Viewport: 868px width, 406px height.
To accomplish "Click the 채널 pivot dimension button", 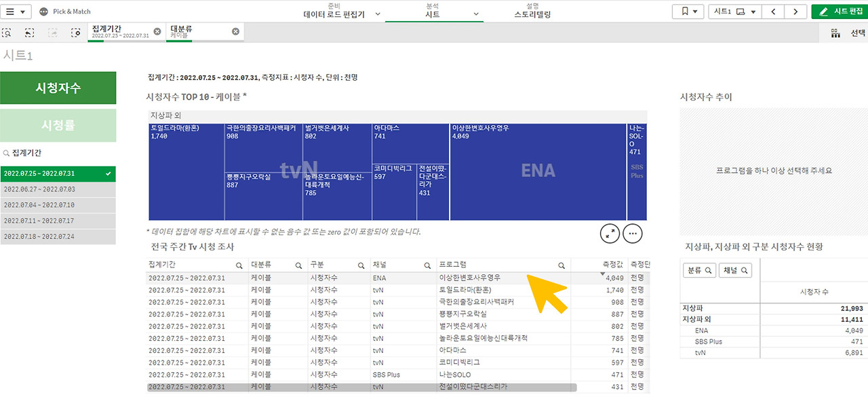I will [x=736, y=270].
